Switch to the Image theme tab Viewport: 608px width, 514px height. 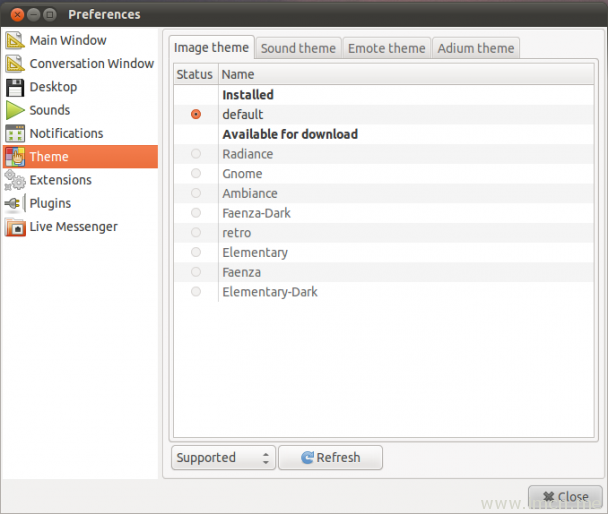click(x=211, y=48)
